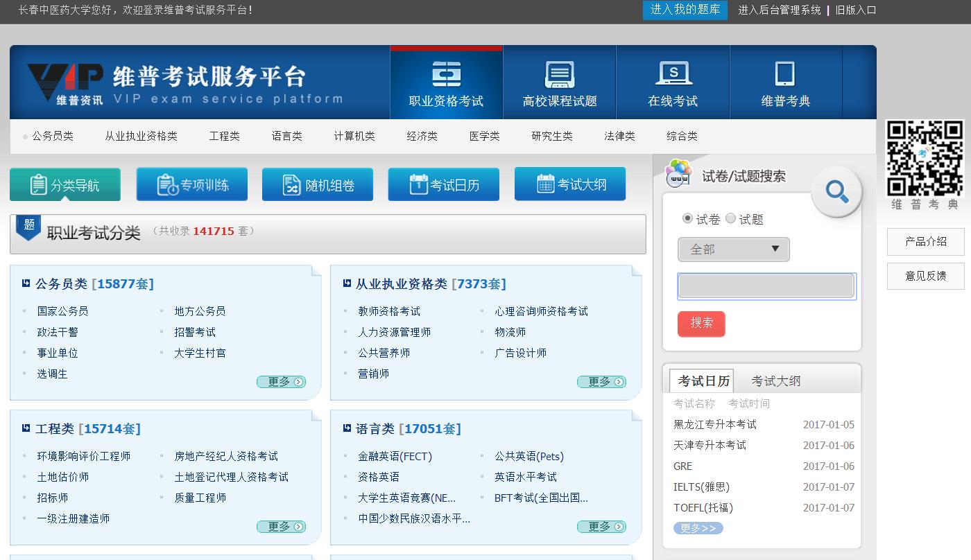The image size is (971, 560).
Task: Click the QR code for 维普考典
Action: (x=925, y=158)
